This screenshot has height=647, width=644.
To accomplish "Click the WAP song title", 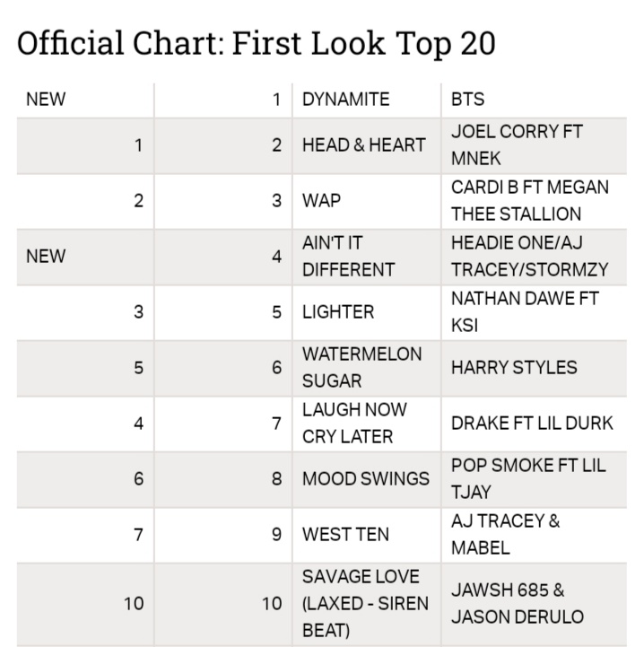I will (x=322, y=200).
